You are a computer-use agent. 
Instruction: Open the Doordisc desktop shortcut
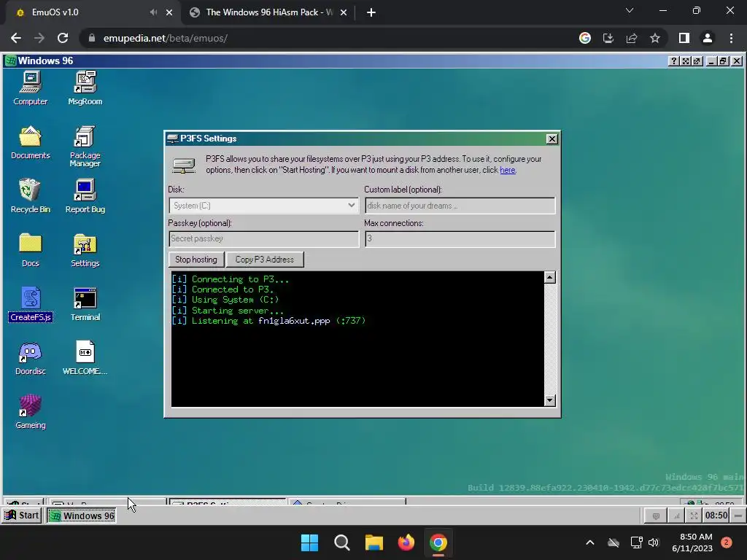tap(31, 357)
